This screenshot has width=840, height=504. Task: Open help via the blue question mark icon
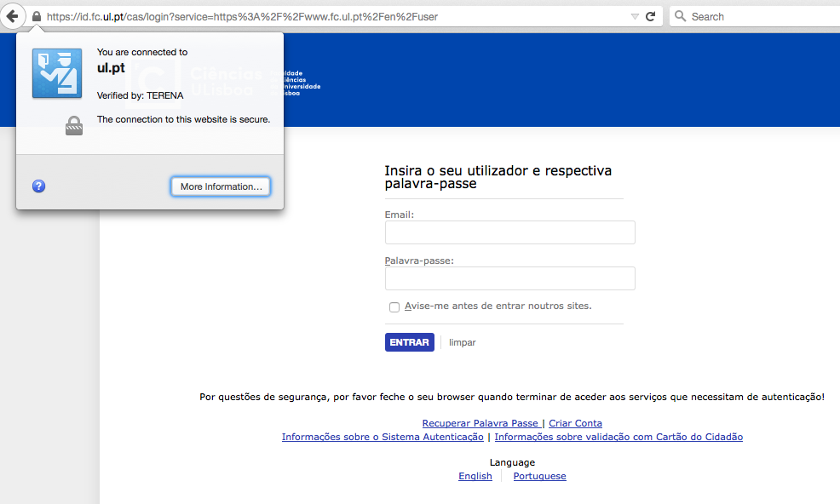click(x=38, y=186)
